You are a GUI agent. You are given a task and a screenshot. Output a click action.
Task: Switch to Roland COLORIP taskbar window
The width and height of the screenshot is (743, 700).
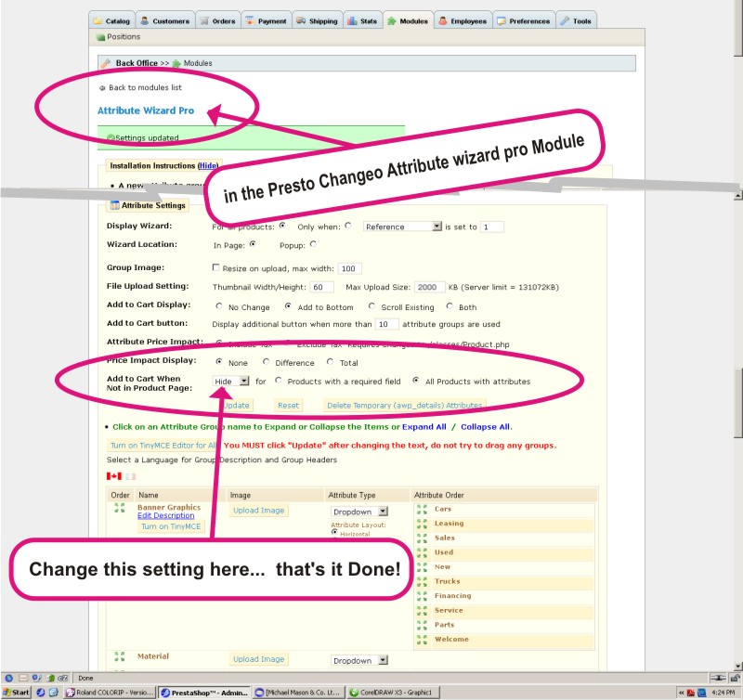pos(109,693)
